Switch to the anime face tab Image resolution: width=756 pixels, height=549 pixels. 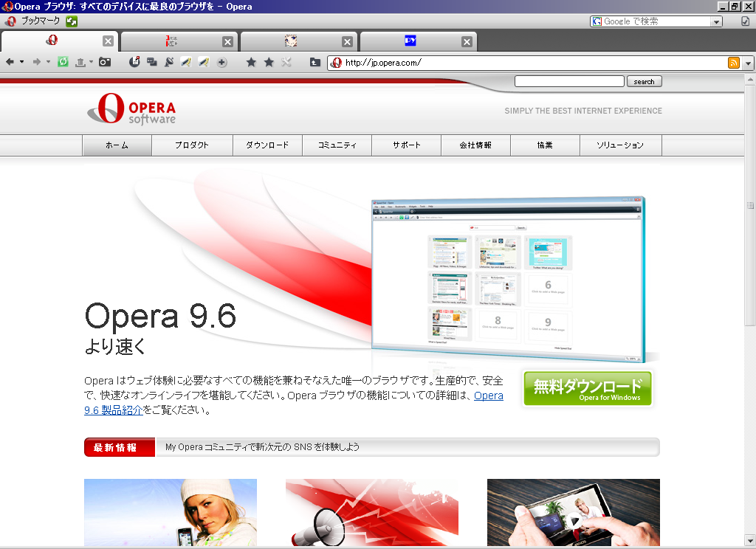(291, 41)
